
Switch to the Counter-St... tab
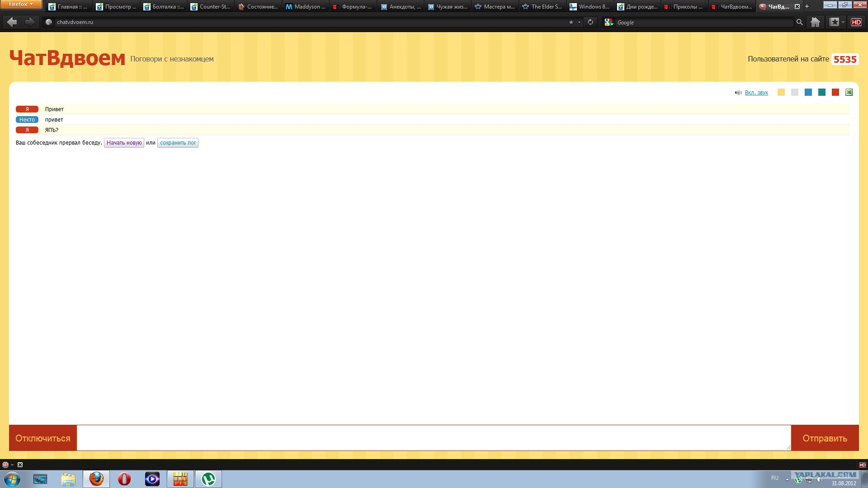[211, 7]
